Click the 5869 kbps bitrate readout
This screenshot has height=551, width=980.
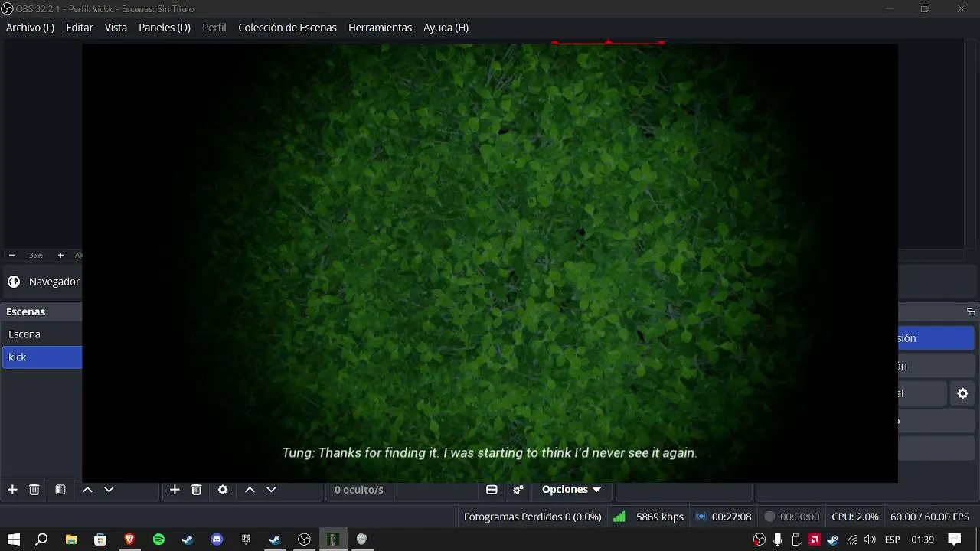coord(660,517)
